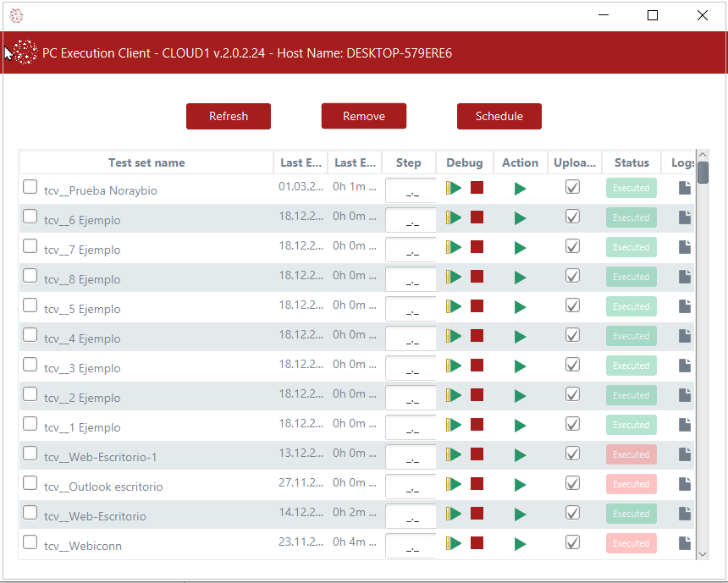Start Action play for tcv__2 Ejemplo
Image resolution: width=728 pixels, height=583 pixels.
point(520,396)
